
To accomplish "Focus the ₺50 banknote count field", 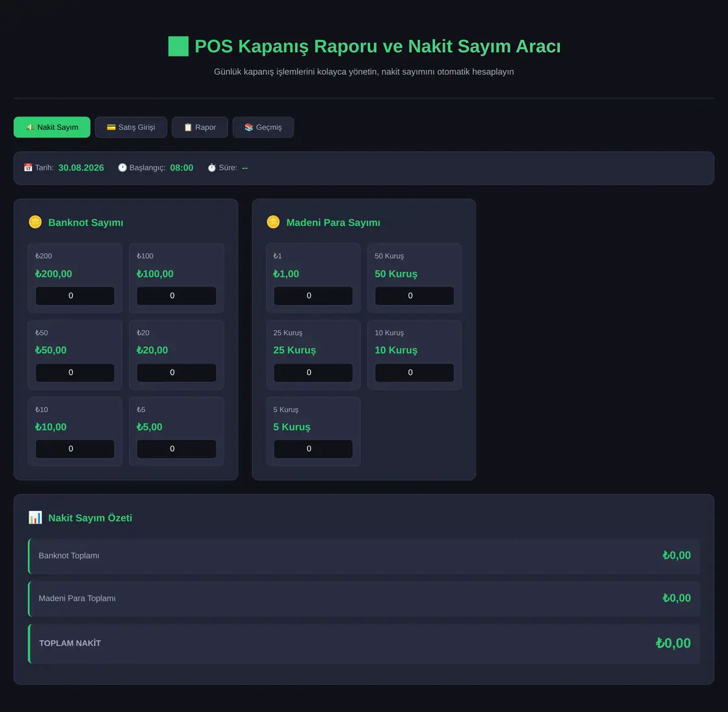I will 75,373.
